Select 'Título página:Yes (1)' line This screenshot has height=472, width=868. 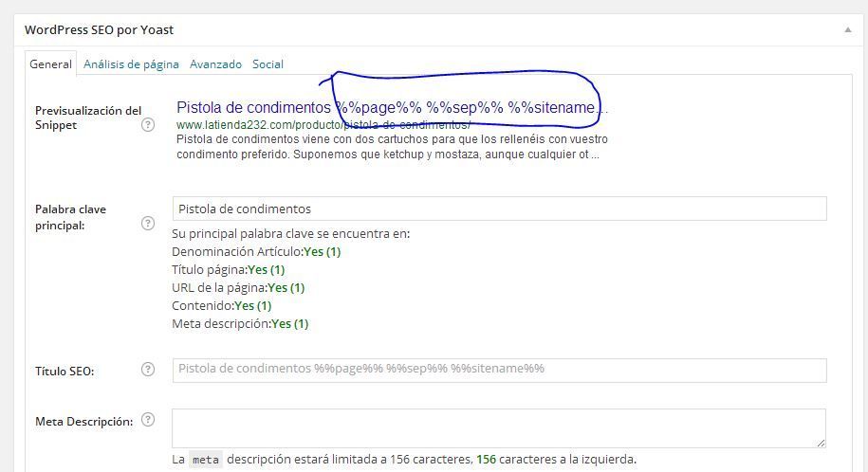(x=228, y=270)
